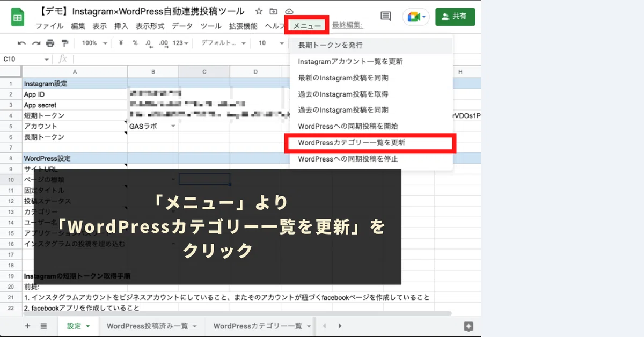Viewport: 644px width, 337px height.
Task: Start a Google Meet call
Action: click(x=416, y=17)
